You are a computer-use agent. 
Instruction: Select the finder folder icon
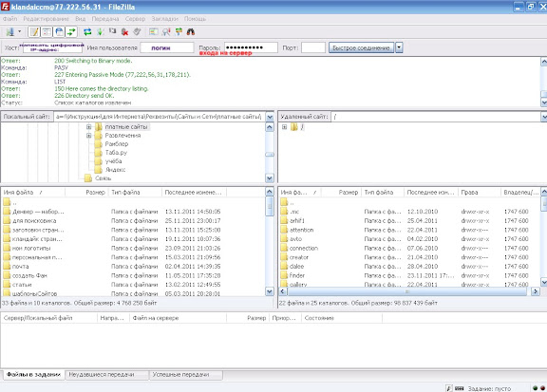(284, 275)
